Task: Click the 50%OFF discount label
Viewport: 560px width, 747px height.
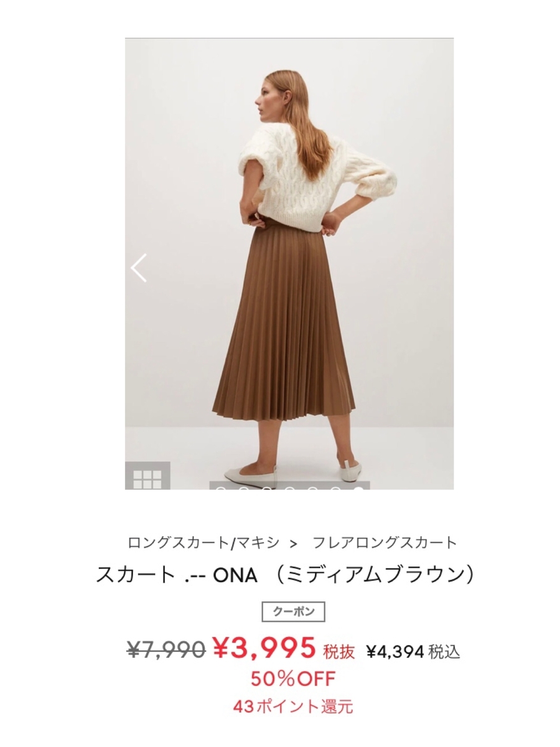Action: tap(293, 678)
